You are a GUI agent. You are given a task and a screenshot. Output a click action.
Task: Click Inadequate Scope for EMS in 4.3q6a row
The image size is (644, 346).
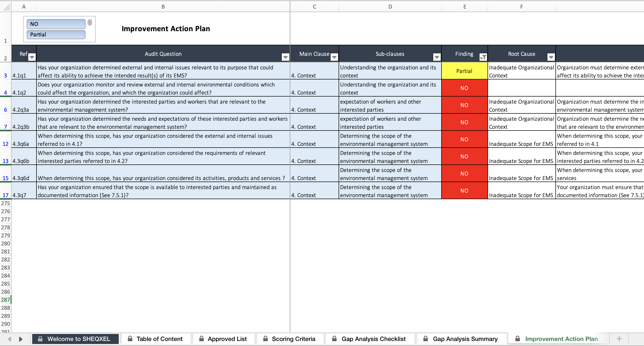point(521,139)
